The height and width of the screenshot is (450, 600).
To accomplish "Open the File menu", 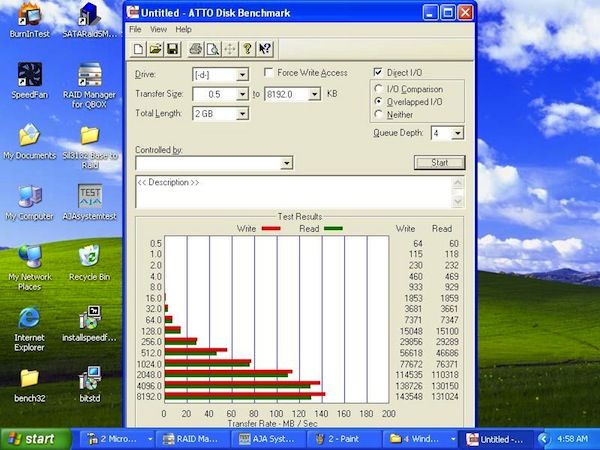I will 135,29.
